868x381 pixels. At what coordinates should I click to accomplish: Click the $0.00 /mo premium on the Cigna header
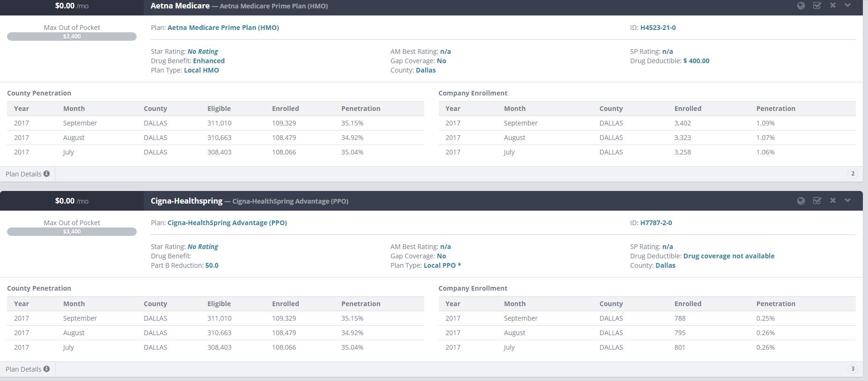tap(72, 201)
